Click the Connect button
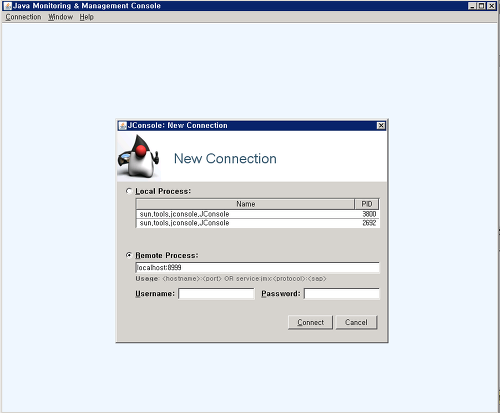The image size is (500, 413). [x=310, y=322]
